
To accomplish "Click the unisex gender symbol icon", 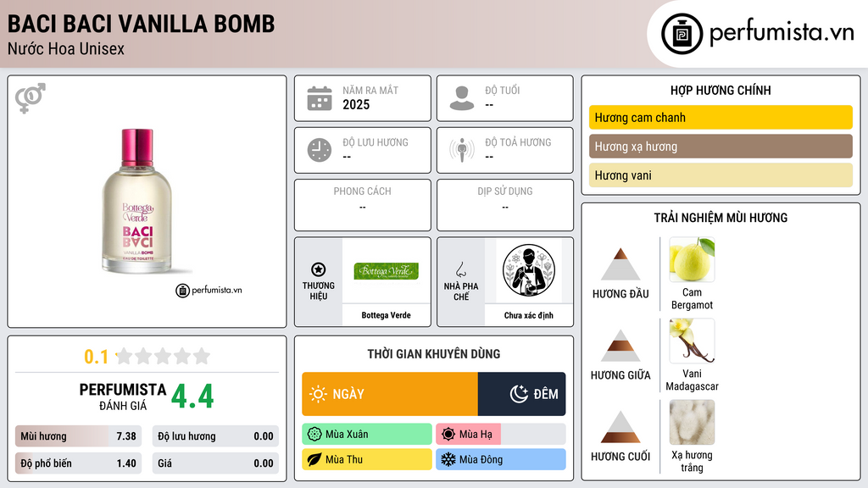I will point(31,98).
